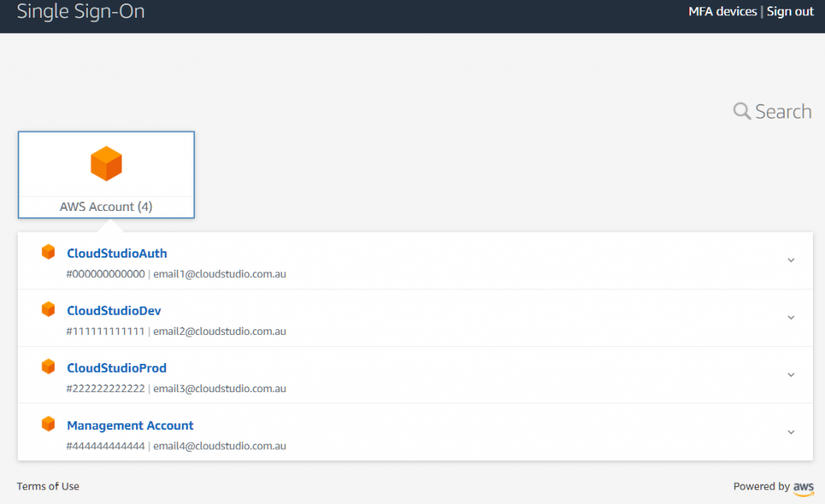This screenshot has width=825, height=504.
Task: Click the magnifying glass search icon
Action: click(742, 111)
